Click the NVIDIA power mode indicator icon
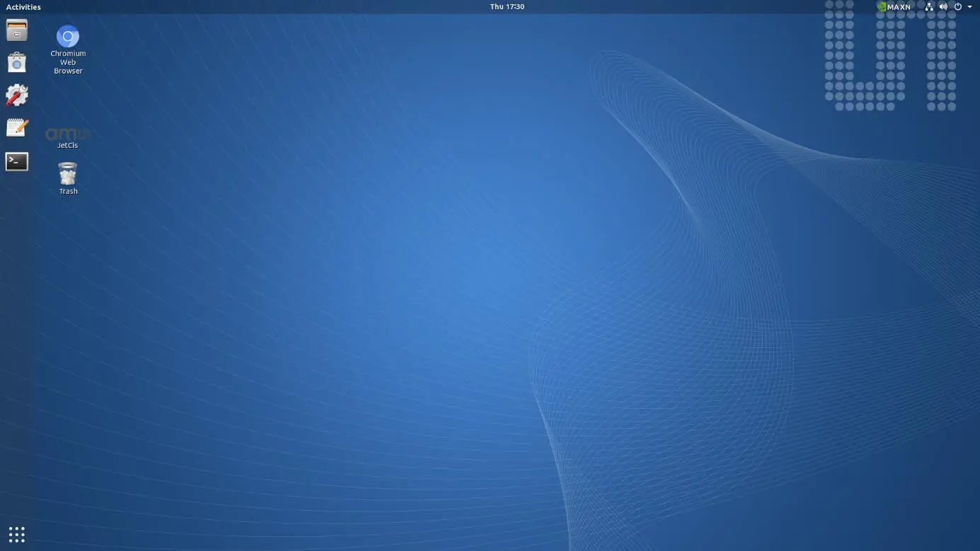Screen dimensions: 980x551 point(882,6)
